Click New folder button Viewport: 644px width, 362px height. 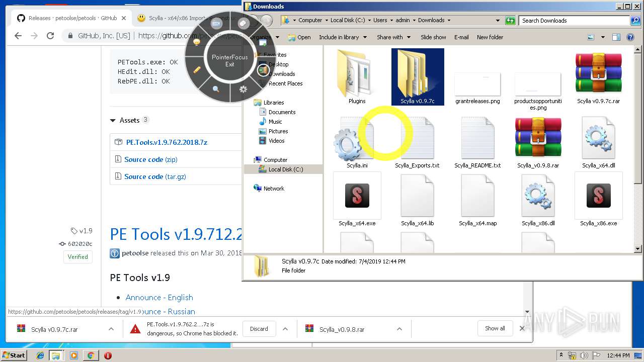490,37
